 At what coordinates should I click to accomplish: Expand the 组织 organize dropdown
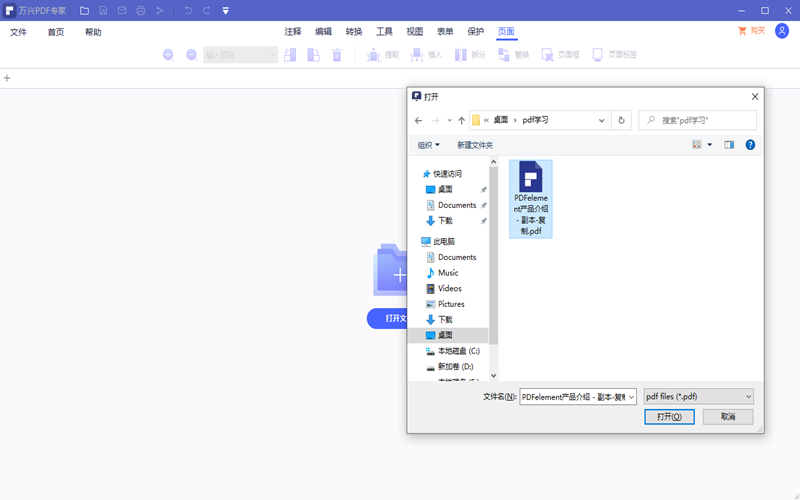428,145
